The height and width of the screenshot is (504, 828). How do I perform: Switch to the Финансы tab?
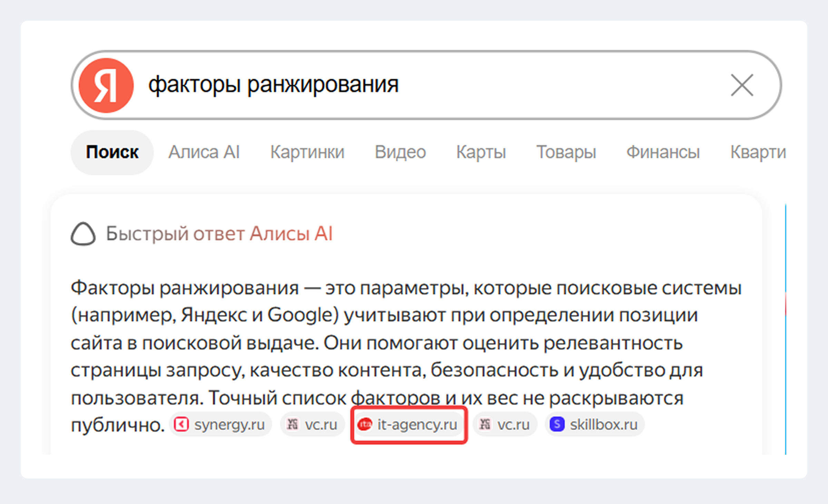coord(663,152)
